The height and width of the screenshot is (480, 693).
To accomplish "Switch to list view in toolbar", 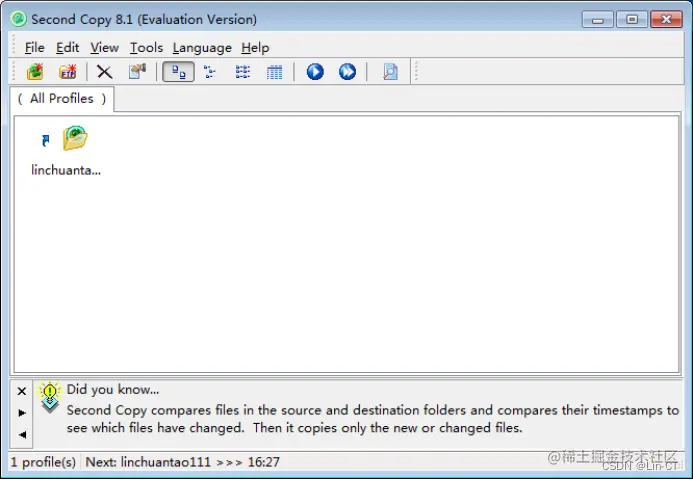I will point(243,72).
